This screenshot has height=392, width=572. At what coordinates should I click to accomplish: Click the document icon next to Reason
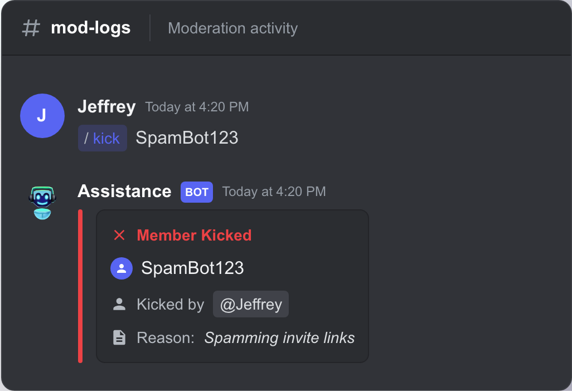[x=119, y=337]
